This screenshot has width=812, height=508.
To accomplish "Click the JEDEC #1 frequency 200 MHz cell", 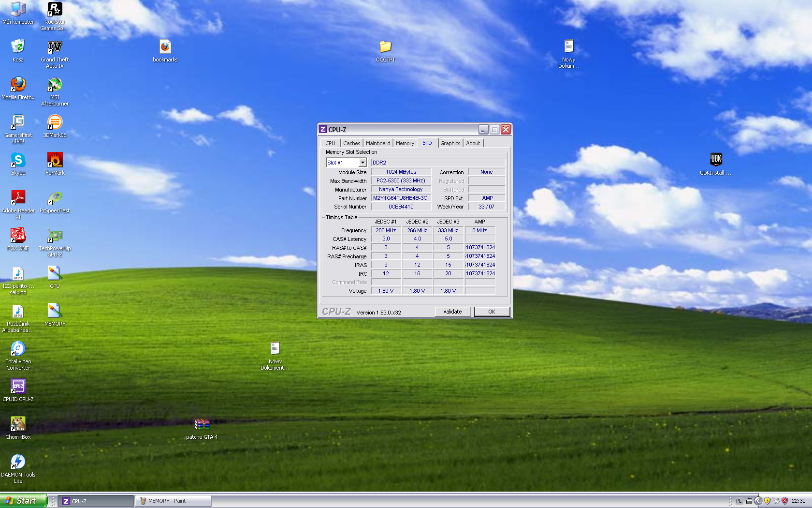I will (386, 230).
